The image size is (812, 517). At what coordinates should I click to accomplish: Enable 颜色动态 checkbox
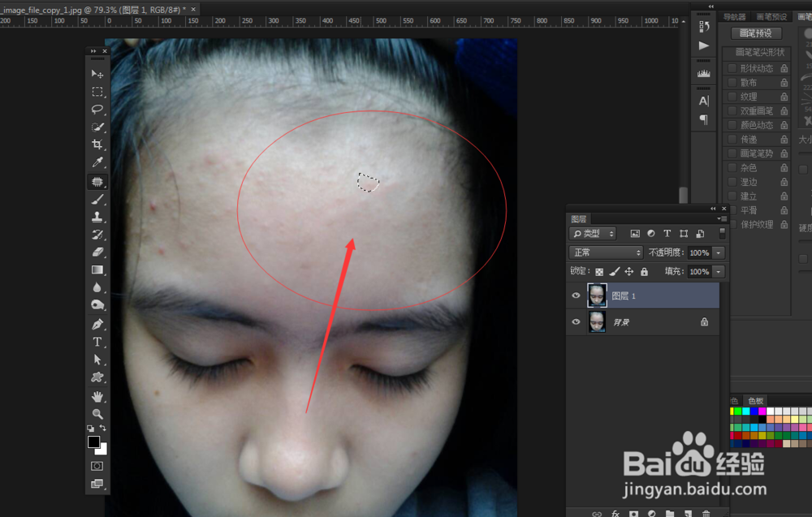click(732, 125)
